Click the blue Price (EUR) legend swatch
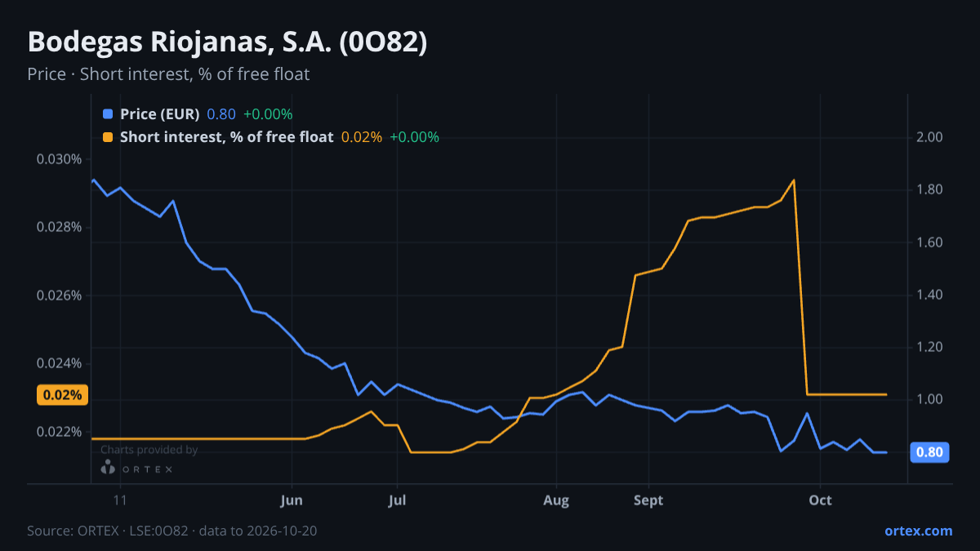 [108, 114]
